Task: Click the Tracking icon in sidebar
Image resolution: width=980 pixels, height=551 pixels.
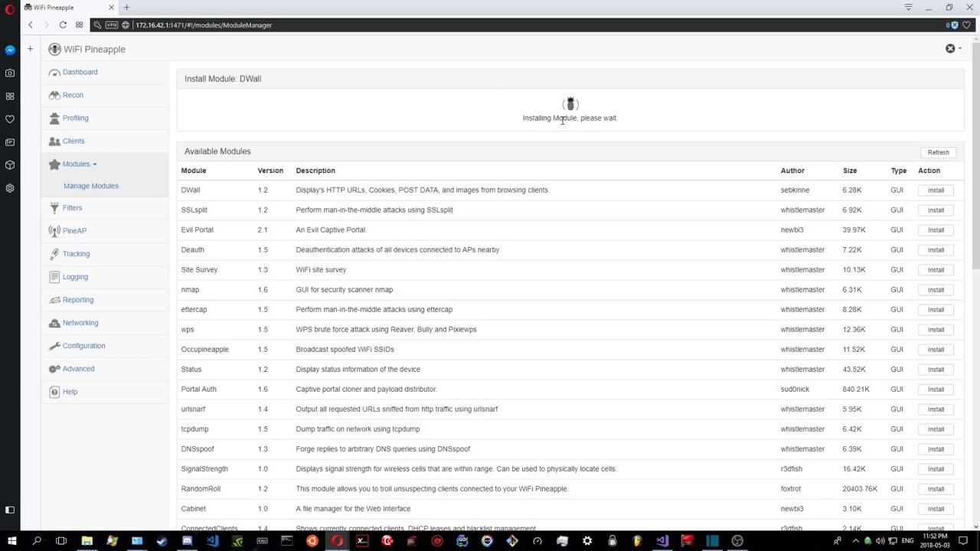Action: tap(54, 254)
